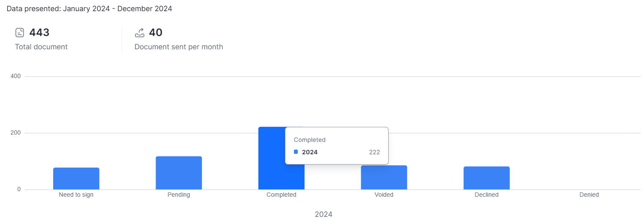Select the Declined bar in chart

coord(486,178)
